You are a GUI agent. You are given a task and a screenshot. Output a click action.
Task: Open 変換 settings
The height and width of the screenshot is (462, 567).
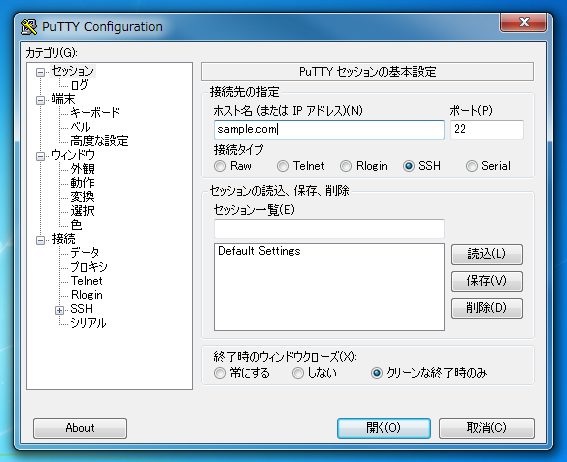[x=82, y=197]
